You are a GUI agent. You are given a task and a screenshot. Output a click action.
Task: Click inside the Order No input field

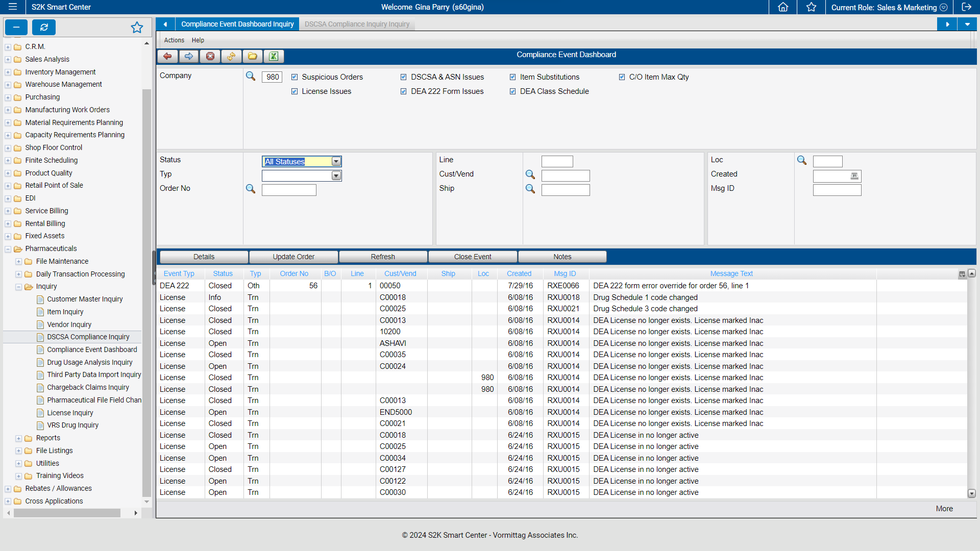click(289, 189)
